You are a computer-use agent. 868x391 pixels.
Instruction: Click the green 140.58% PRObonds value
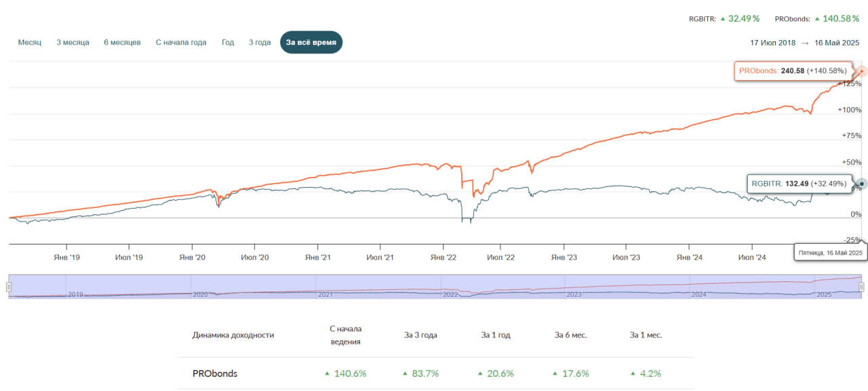pos(840,18)
